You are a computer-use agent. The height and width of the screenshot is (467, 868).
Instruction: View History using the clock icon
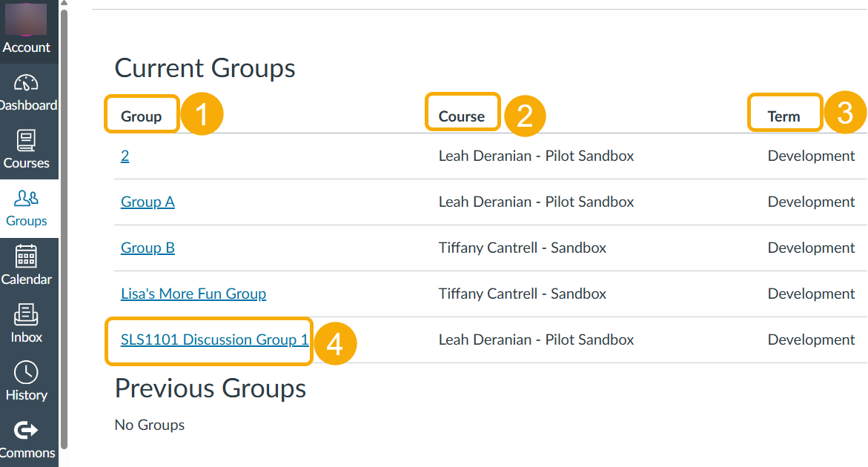coord(27,379)
